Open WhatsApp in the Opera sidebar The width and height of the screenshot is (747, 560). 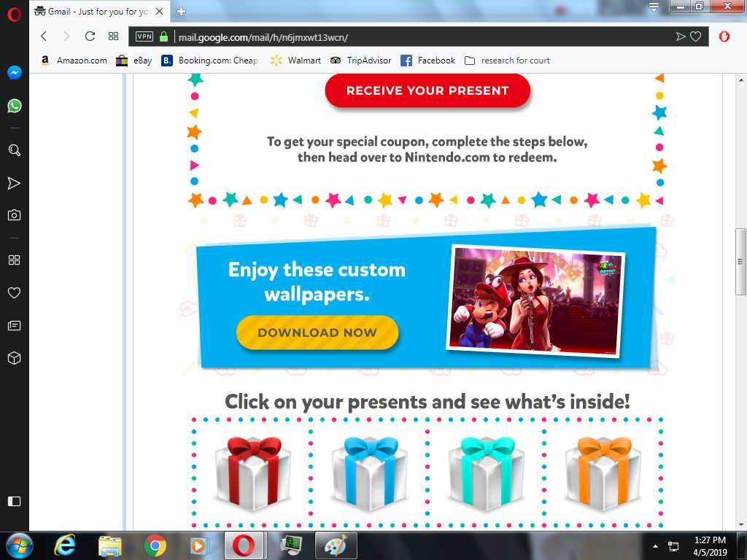point(15,106)
